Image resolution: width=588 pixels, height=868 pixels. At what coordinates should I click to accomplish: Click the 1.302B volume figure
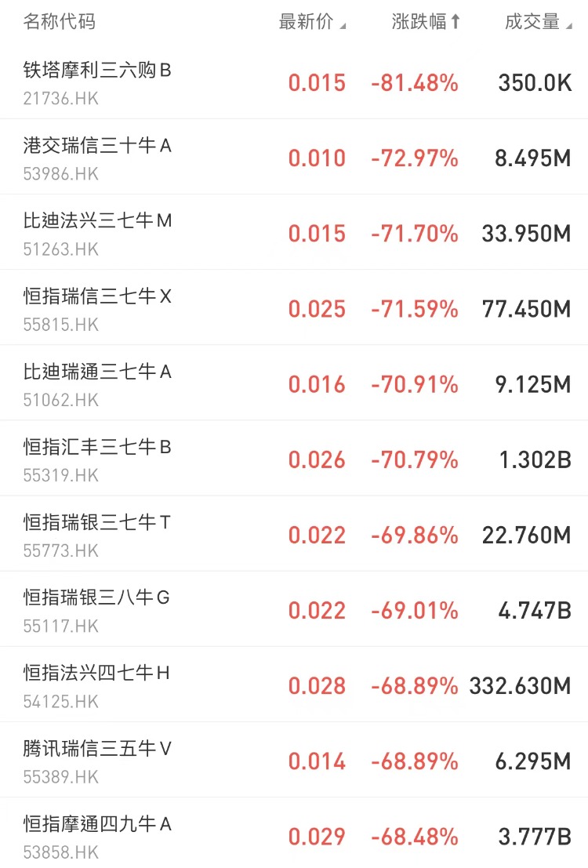pos(535,460)
